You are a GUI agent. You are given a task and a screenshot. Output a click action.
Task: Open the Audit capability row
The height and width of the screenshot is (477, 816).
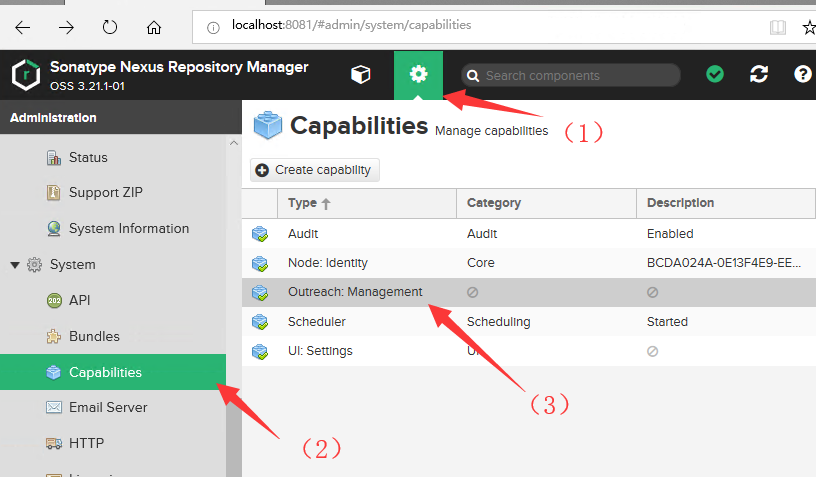click(x=529, y=234)
